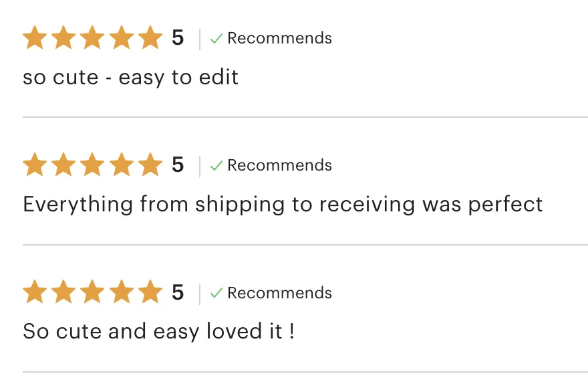Click the Recommends label on the first review
588x388 pixels.
coord(279,38)
